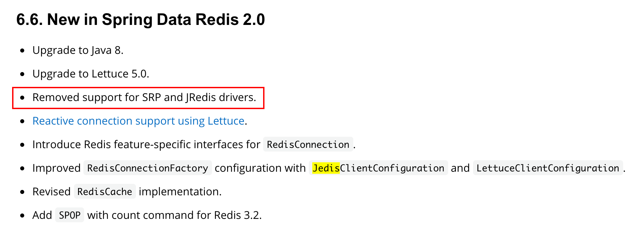
Task: Click the text 'configuration with' in the Improved bullet
Action: (x=260, y=168)
